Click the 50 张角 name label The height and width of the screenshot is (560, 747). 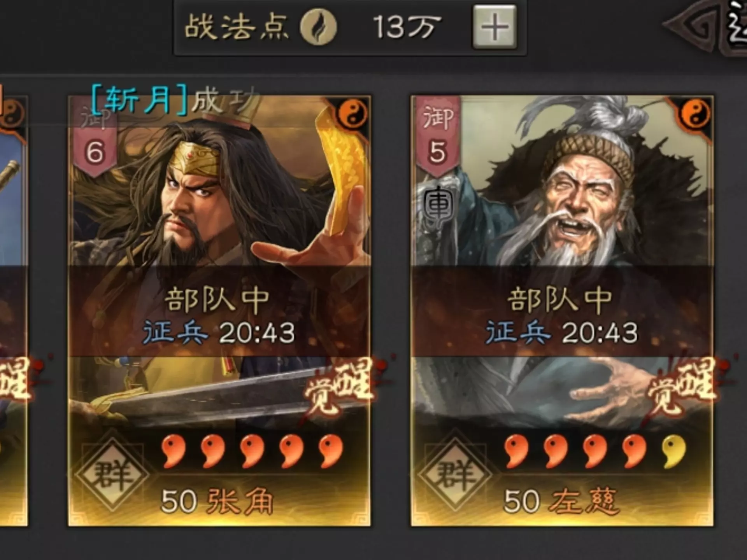(x=217, y=501)
